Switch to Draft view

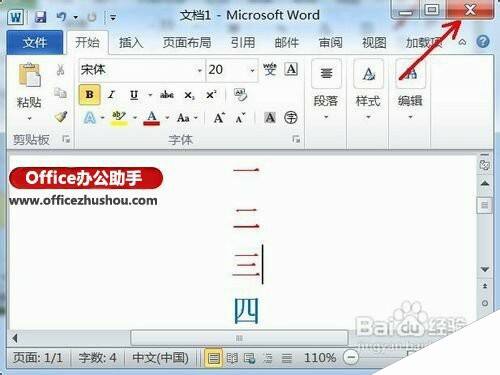286,358
